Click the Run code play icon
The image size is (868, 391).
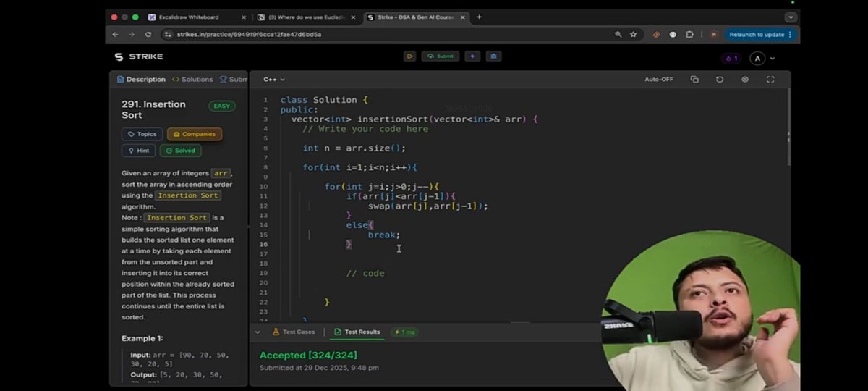pyautogui.click(x=409, y=56)
